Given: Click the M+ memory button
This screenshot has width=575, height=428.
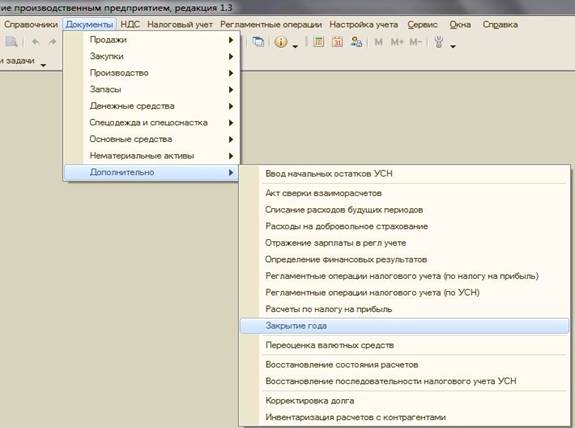Looking at the screenshot, I should 397,43.
